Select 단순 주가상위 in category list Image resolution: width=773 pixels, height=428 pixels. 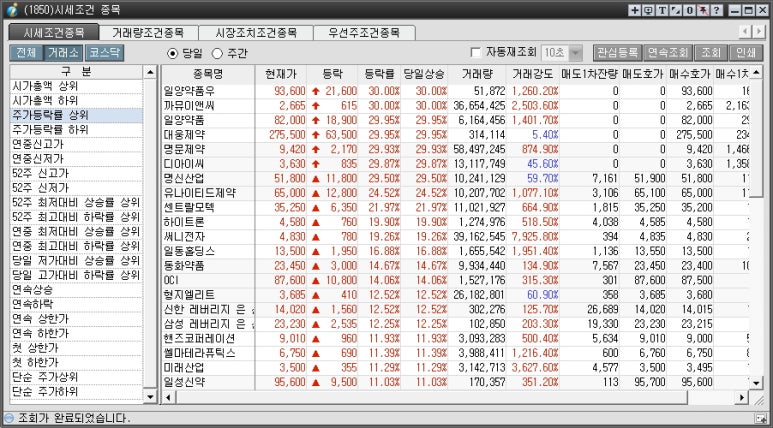[76, 377]
